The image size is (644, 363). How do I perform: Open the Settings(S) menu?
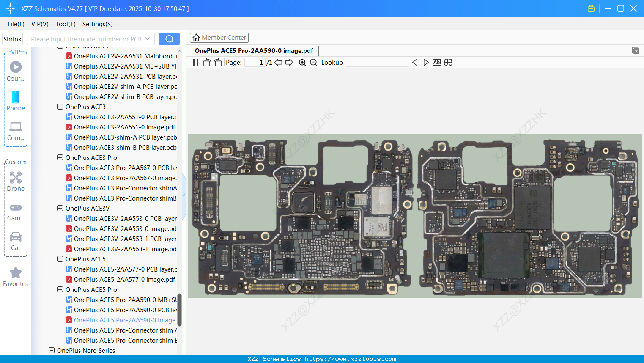click(x=97, y=24)
